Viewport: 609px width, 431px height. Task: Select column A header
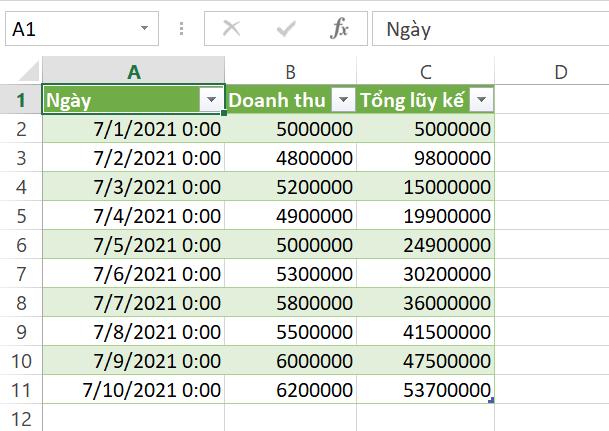[134, 71]
